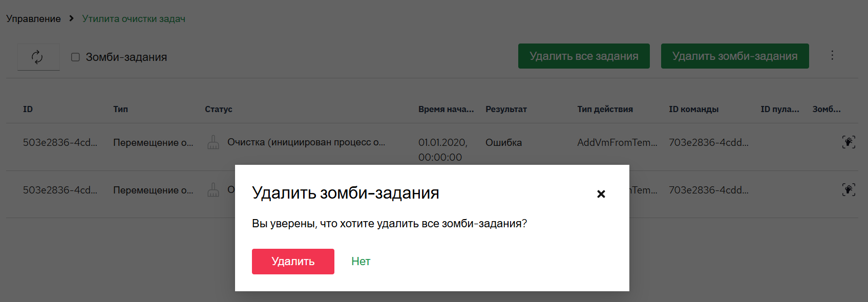Click status Очистка (инициирован процесс о...
The height and width of the screenshot is (302, 868).
pyautogui.click(x=306, y=142)
